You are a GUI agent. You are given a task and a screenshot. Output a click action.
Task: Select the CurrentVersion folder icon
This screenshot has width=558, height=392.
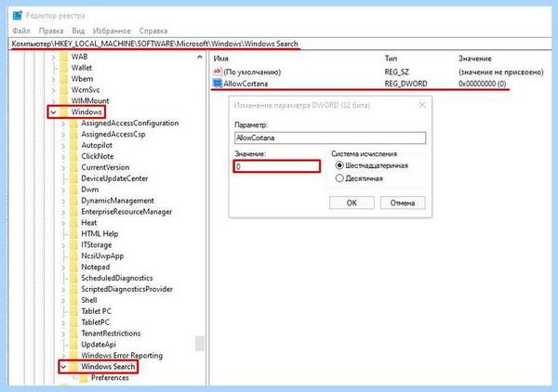pyautogui.click(x=73, y=167)
